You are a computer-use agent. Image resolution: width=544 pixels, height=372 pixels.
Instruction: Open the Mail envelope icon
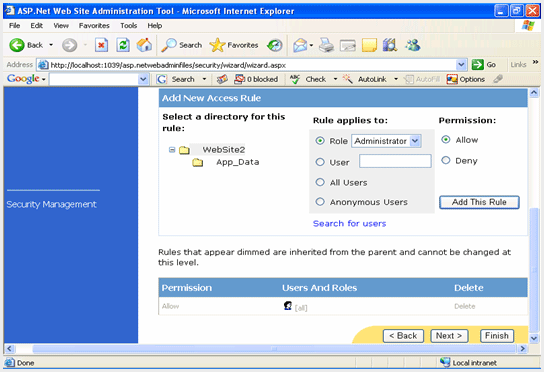pos(300,45)
